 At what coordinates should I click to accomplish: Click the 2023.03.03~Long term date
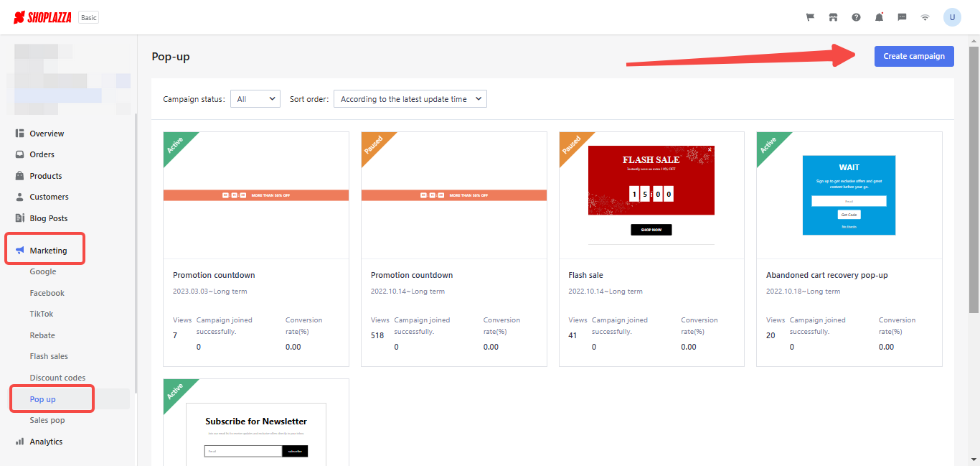click(x=210, y=292)
